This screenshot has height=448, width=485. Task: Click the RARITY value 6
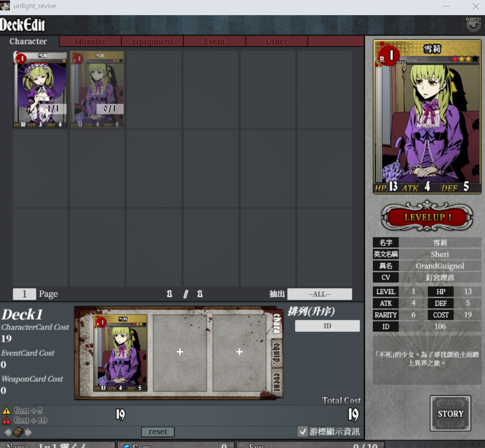point(413,315)
